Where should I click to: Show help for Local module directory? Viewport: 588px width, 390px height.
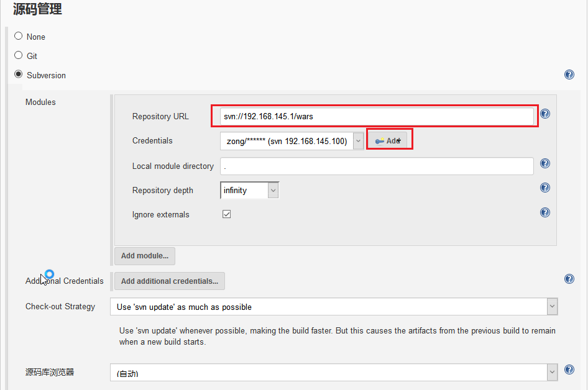click(545, 163)
